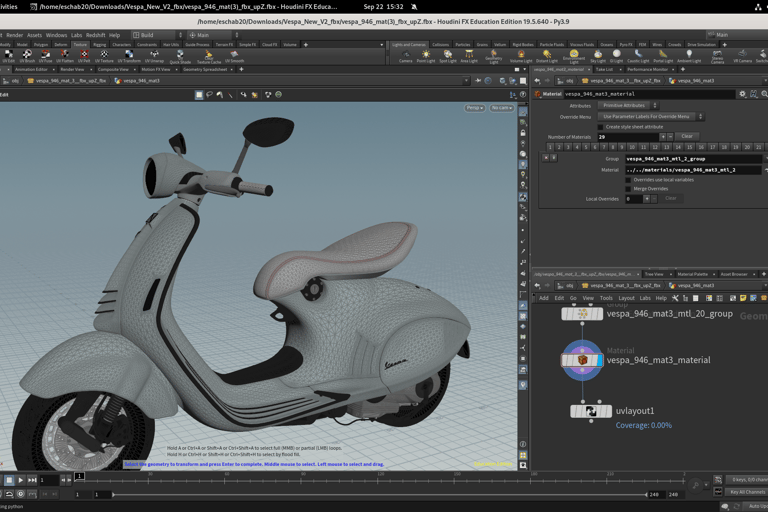
Task: Switch to the Geometry Spreadsheet tab
Action: point(205,70)
